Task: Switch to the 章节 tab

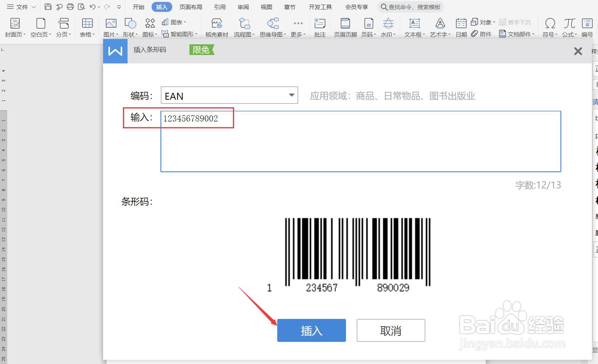Action: coord(290,7)
